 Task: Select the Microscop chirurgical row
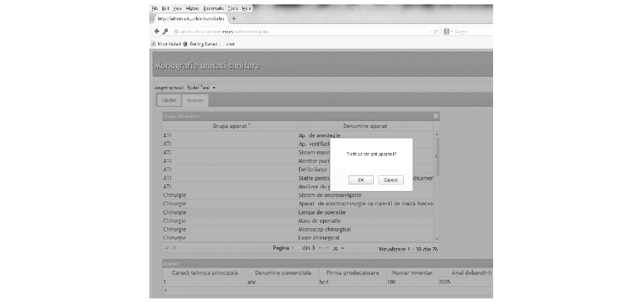pyautogui.click(x=298, y=229)
